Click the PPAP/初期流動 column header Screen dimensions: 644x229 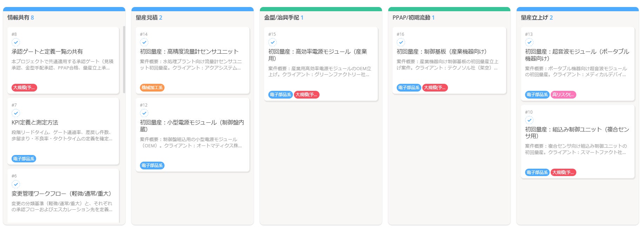[x=411, y=18]
